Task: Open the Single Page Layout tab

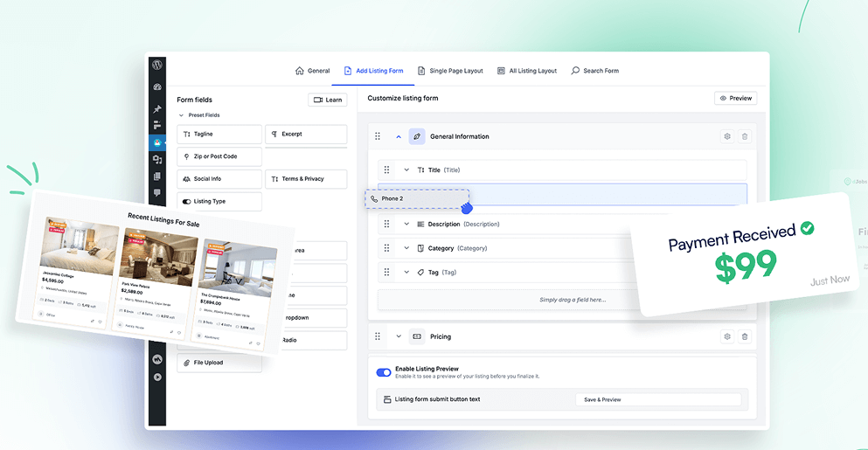Action: (450, 71)
